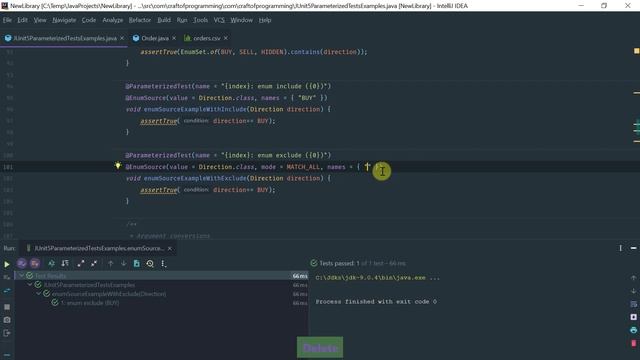This screenshot has width=640, height=360.
Task: Click the enumSourceExampleWithInclude method name in editor
Action: pos(195,109)
